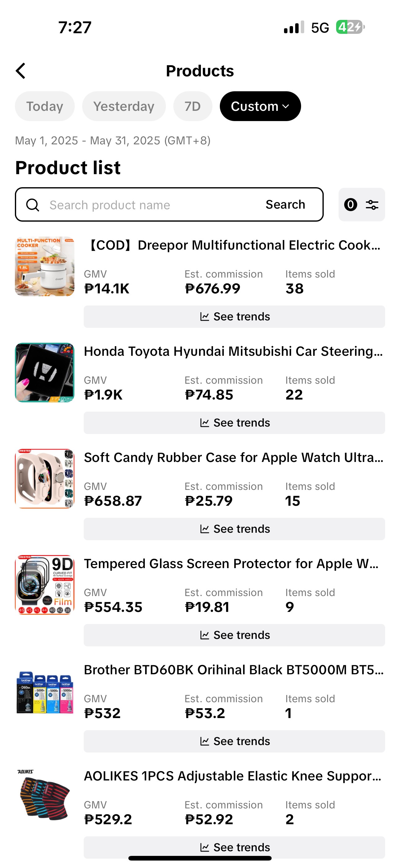Select the Today tab
400x868 pixels.
(x=44, y=106)
